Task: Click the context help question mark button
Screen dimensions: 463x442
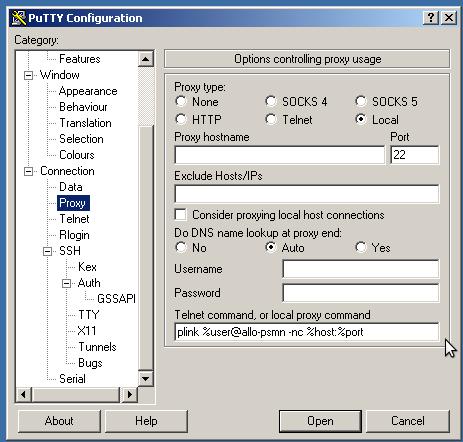Action: (x=431, y=18)
